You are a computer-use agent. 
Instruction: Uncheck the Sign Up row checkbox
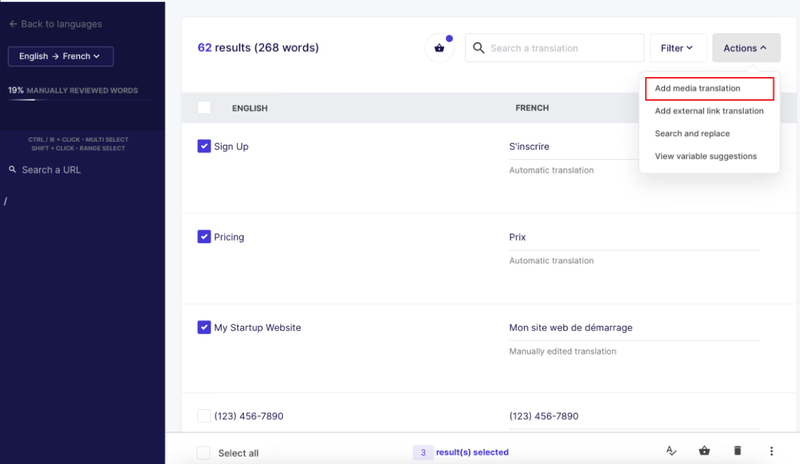(204, 146)
